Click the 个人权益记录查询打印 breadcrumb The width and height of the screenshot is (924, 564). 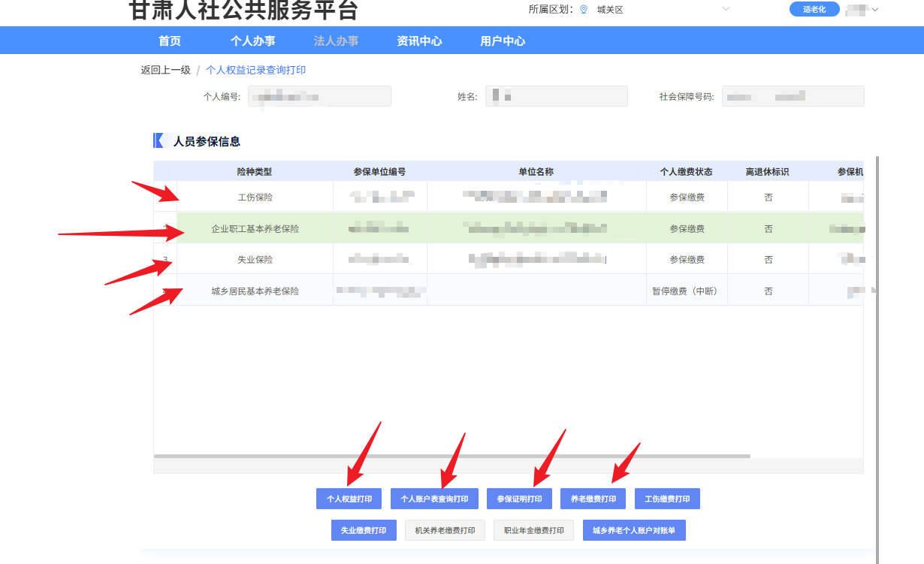coord(256,70)
